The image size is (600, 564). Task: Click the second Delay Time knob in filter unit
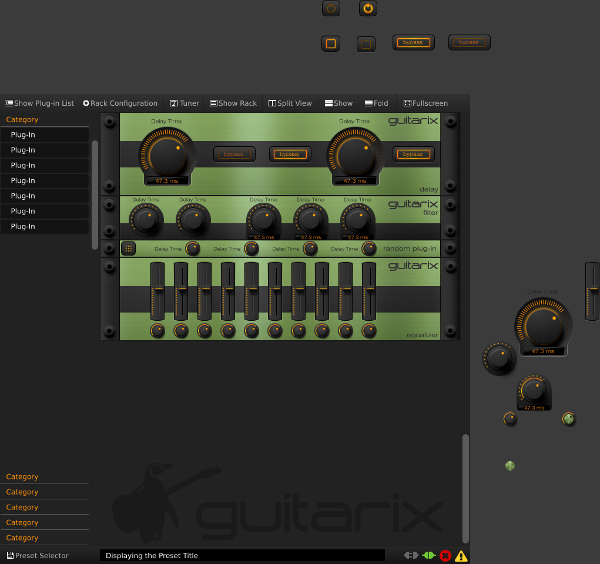pos(193,220)
